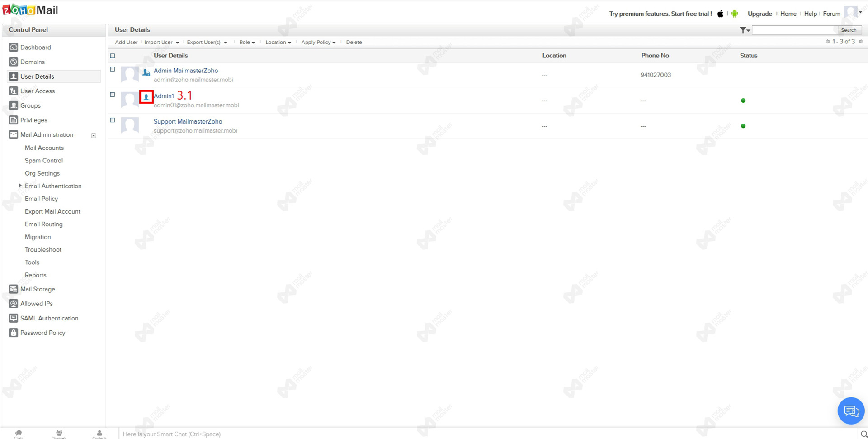Click the role icon beside Admin MailmasterZoho
Screen dimensions: 868x439
146,72
